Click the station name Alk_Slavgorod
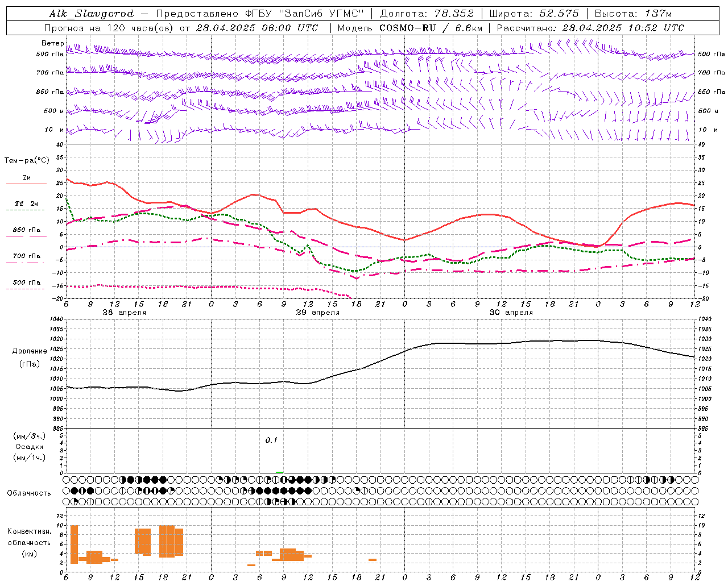 (x=92, y=14)
